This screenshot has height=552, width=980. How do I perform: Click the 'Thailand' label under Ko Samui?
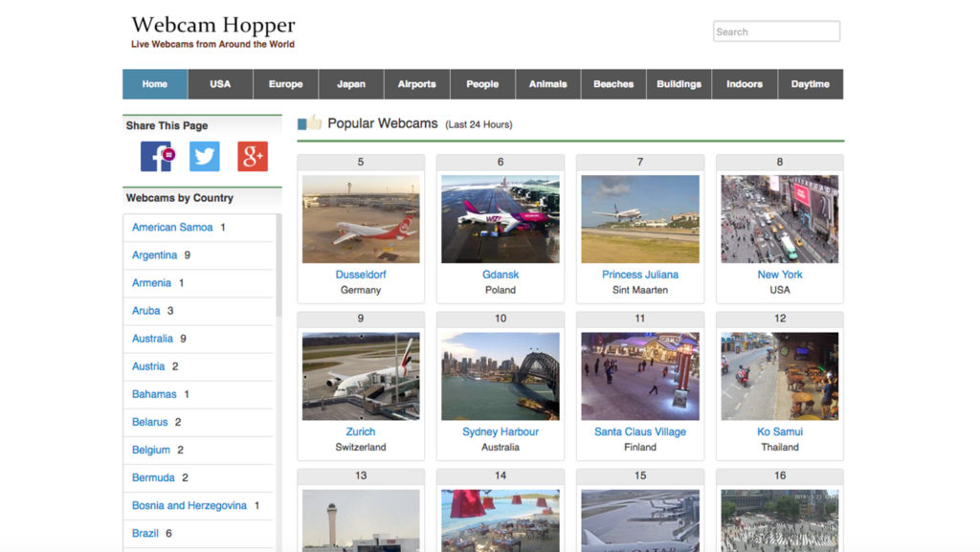[x=780, y=447]
